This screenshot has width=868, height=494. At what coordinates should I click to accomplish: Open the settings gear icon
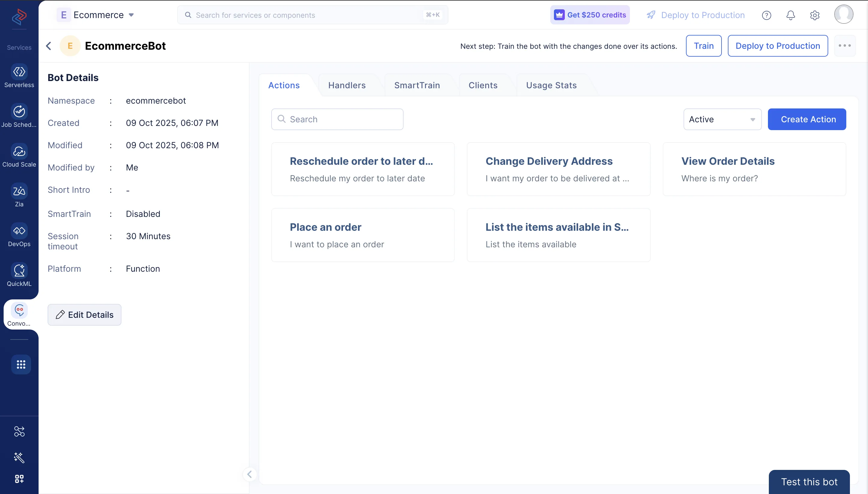click(x=815, y=15)
